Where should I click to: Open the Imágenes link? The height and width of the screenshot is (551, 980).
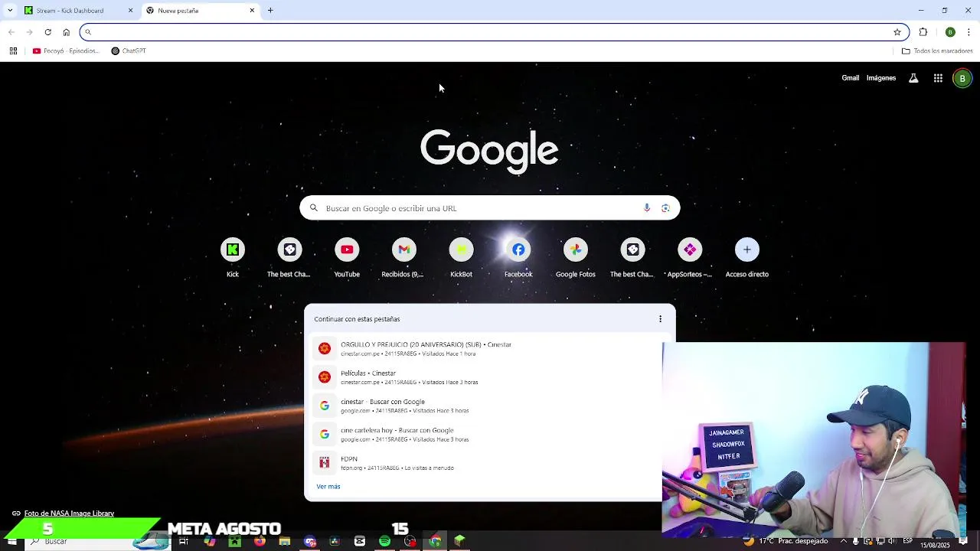[881, 78]
